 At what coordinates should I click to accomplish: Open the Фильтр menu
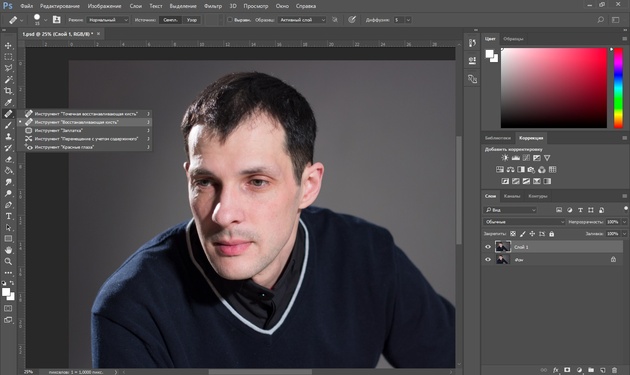(213, 6)
